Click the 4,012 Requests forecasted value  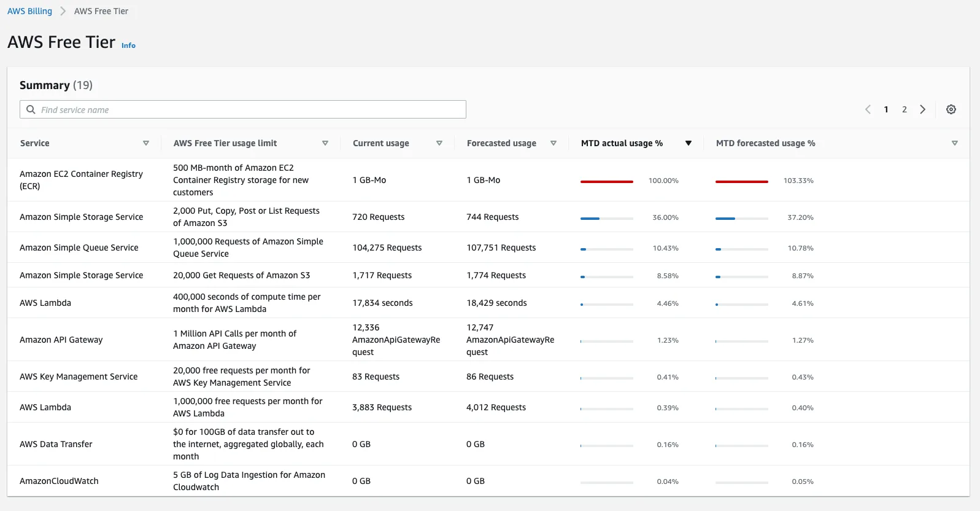pyautogui.click(x=496, y=407)
